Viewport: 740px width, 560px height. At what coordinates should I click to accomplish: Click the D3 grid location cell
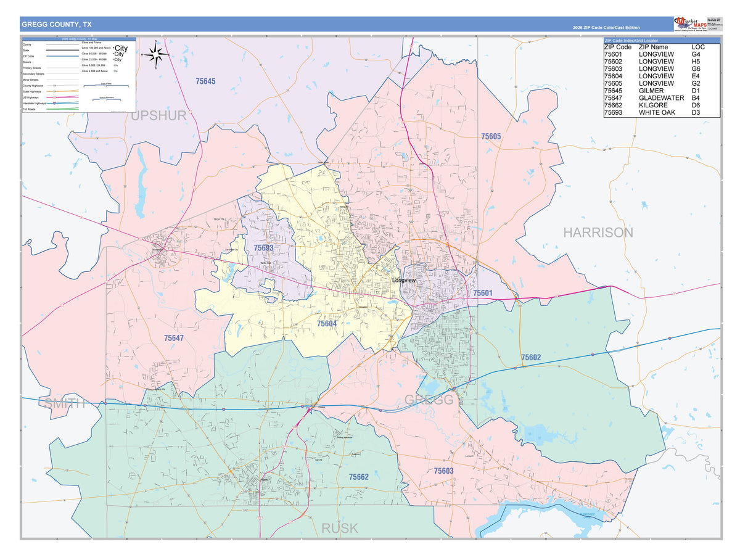click(x=696, y=113)
